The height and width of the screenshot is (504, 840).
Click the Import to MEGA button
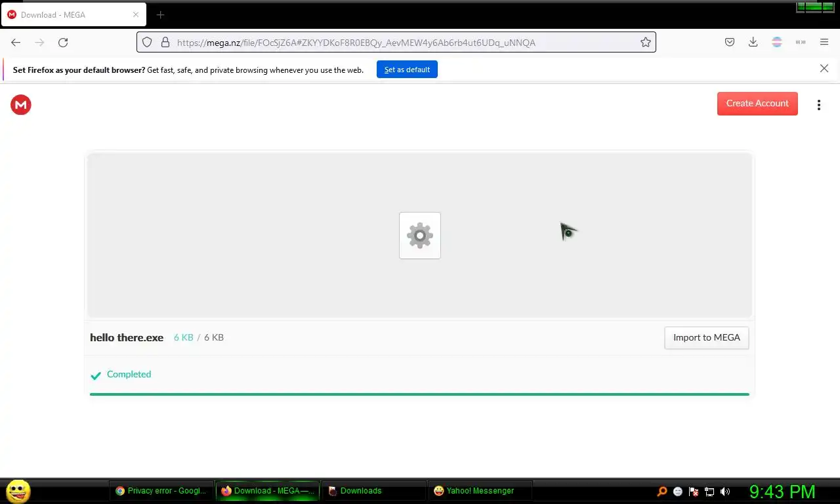pos(707,338)
